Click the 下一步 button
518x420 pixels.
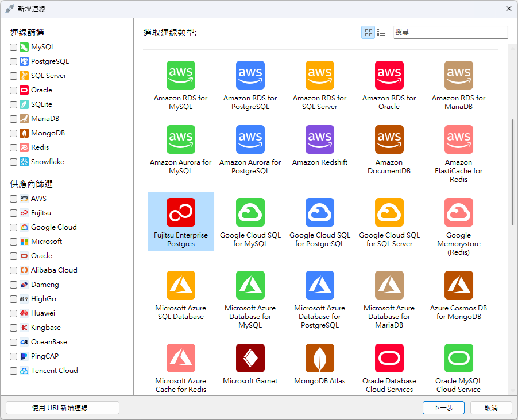(443, 407)
